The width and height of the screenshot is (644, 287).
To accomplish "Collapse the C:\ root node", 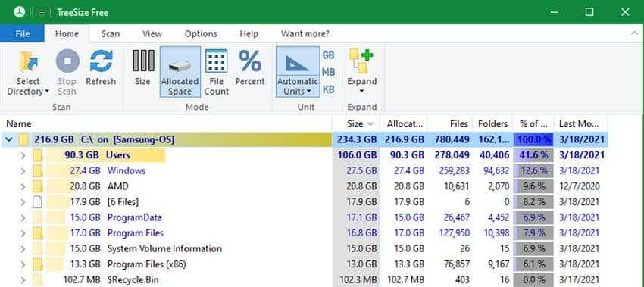I will click(9, 140).
